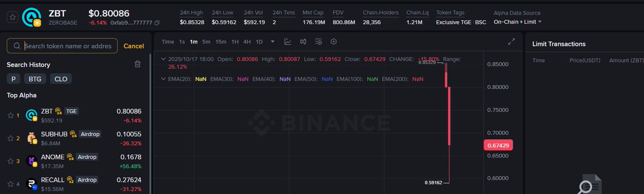This screenshot has width=644, height=194.
Task: Collapse the EMA indicator legend row
Action: 163,79
